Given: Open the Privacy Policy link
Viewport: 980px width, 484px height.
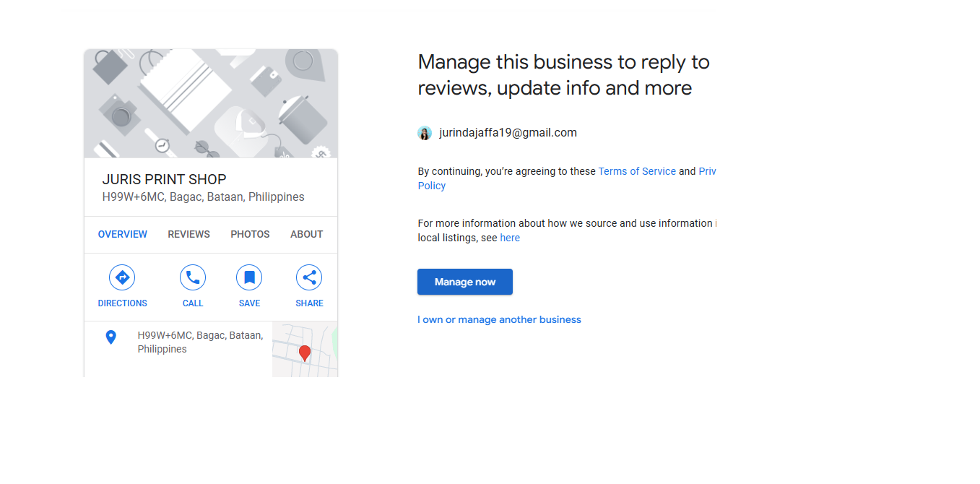Looking at the screenshot, I should pos(432,186).
